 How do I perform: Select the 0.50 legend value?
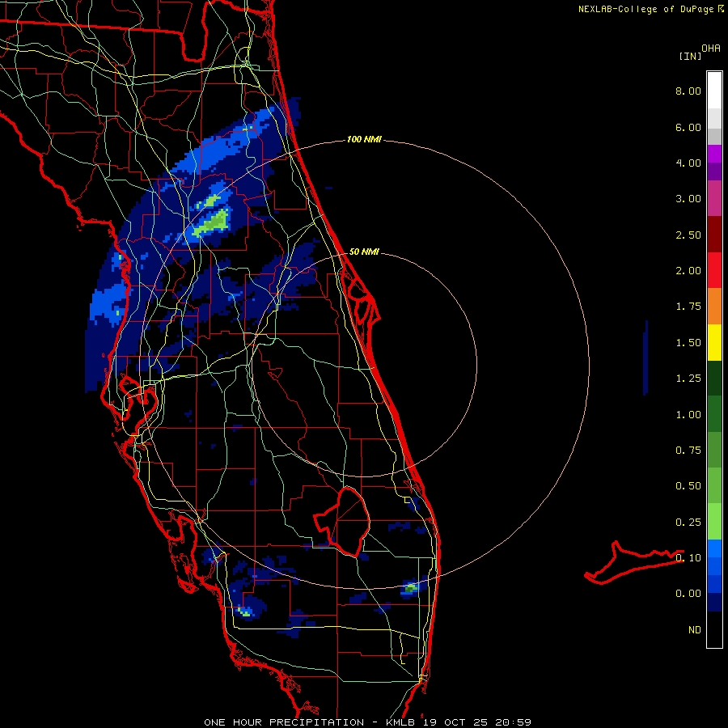point(688,486)
